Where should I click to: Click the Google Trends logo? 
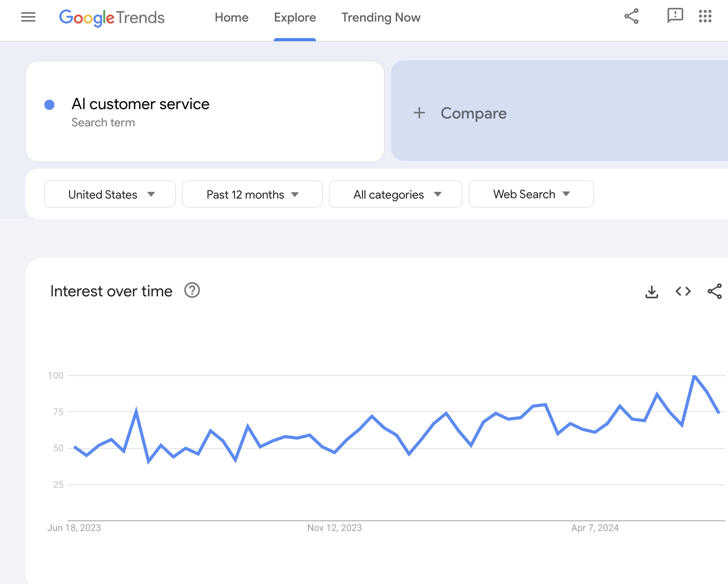tap(112, 18)
